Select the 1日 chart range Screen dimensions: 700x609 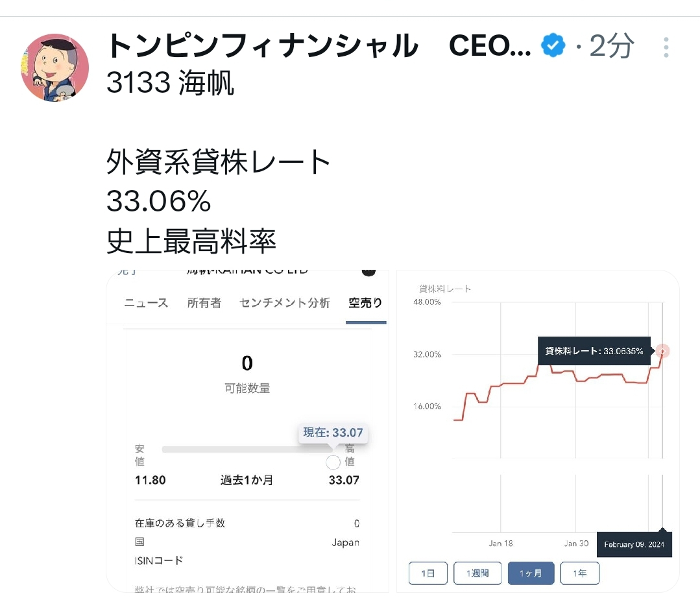click(x=428, y=573)
